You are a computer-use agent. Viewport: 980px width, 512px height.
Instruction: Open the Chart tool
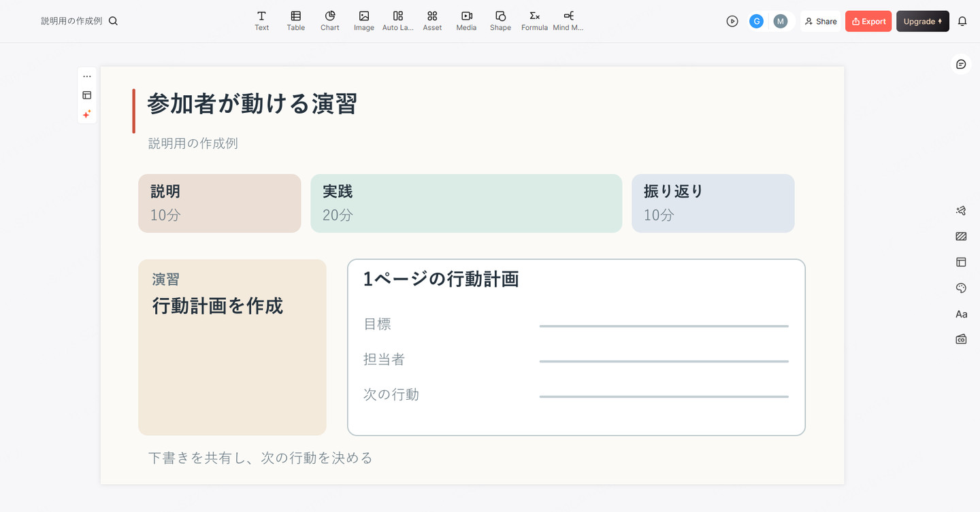pos(329,21)
